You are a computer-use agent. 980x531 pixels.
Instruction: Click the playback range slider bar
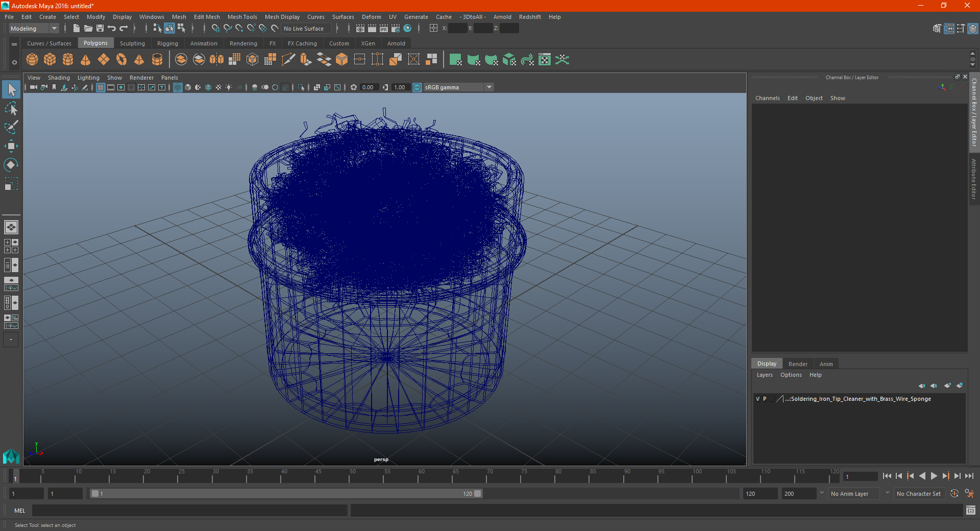(286, 494)
